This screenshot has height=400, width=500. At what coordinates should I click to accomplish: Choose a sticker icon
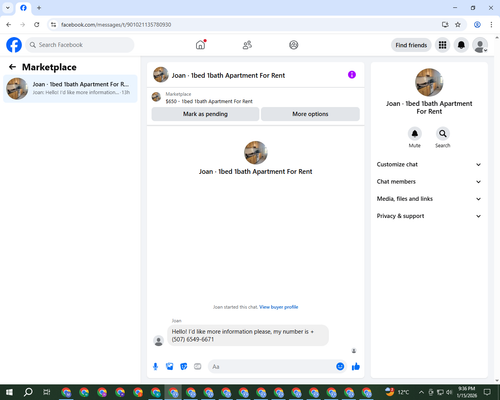(184, 367)
